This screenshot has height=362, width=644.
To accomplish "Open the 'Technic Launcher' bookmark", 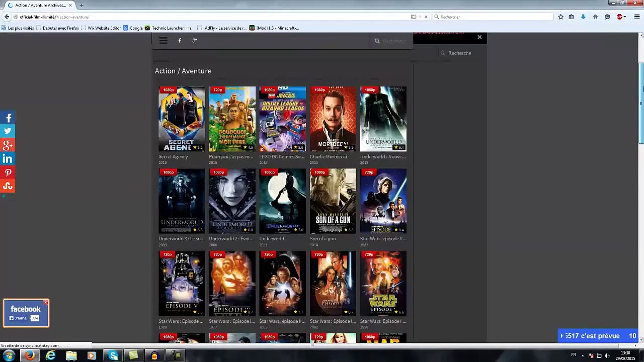I will tap(170, 28).
